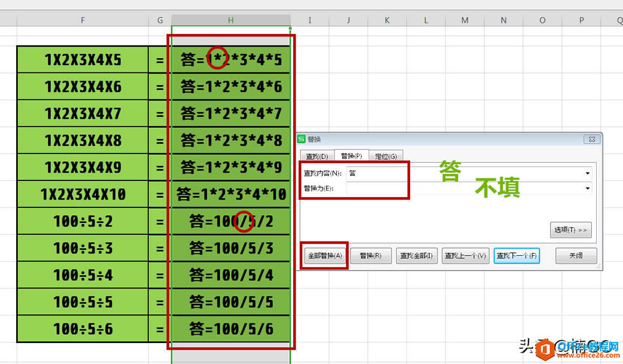Viewport: 623px width, 364px height.
Task: Select column N header
Action: [x=503, y=20]
